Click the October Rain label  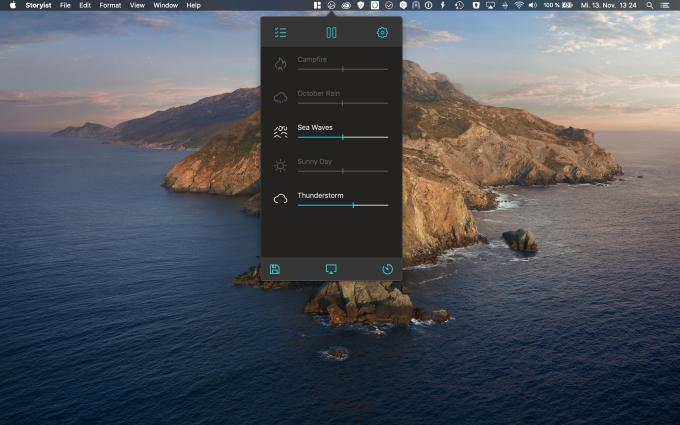tap(319, 93)
